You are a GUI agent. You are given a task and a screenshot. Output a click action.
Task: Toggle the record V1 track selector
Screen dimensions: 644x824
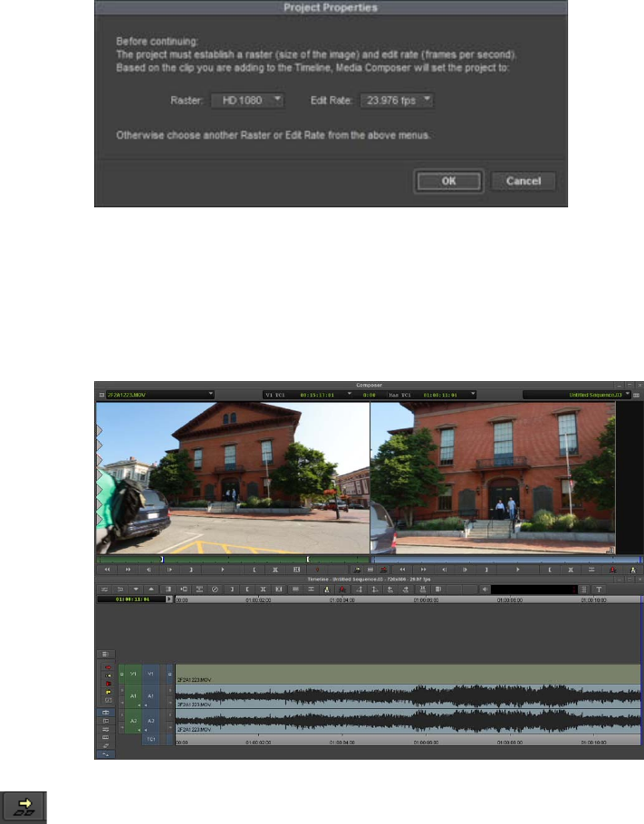point(150,674)
